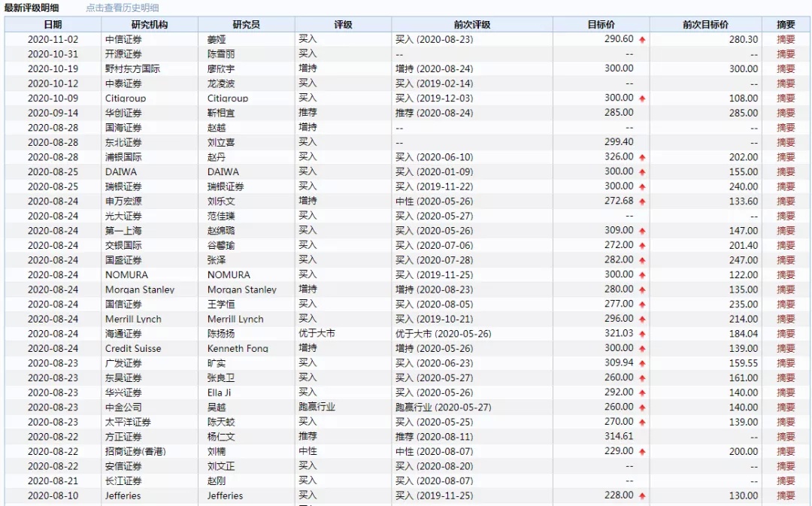Image resolution: width=812 pixels, height=506 pixels.
Task: Click institution name 国盛证券
Action: point(123,260)
